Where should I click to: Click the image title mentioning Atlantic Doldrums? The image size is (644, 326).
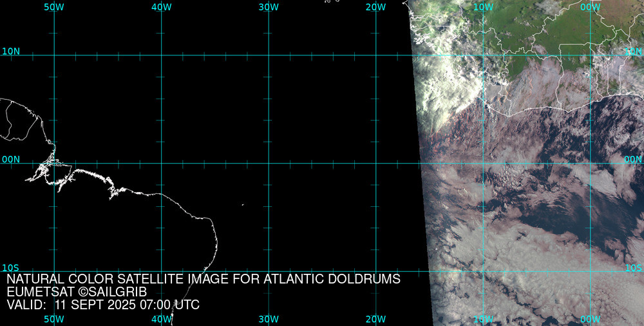(x=204, y=279)
